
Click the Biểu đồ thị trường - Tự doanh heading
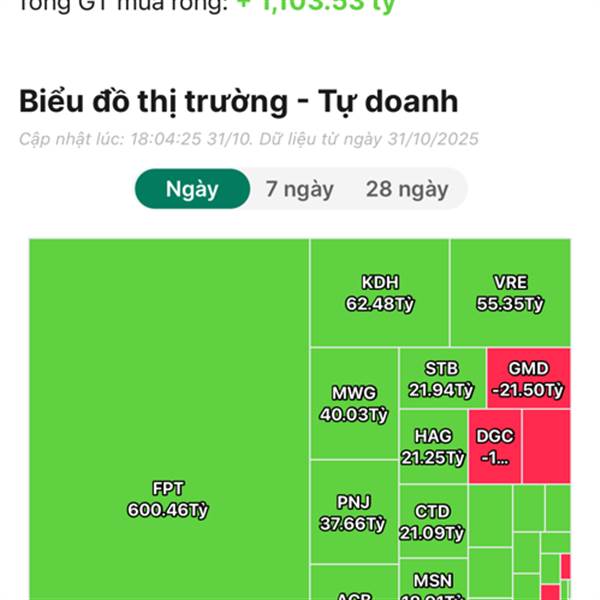point(238,101)
